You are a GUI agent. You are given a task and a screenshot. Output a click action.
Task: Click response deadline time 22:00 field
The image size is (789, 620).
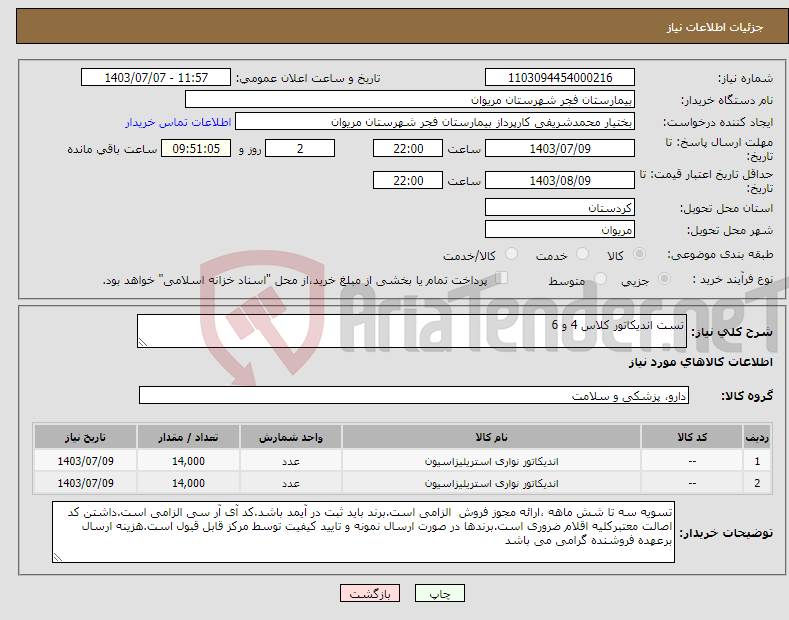pos(408,148)
